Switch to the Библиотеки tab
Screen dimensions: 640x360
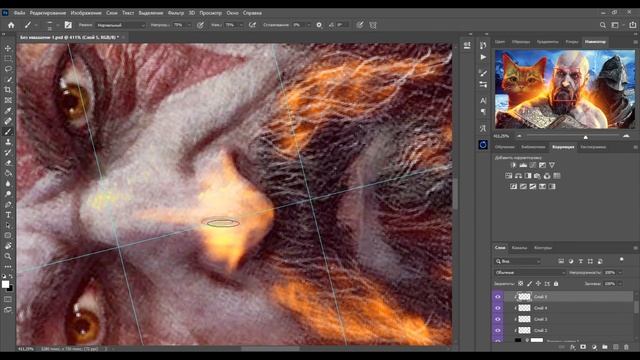click(x=533, y=147)
